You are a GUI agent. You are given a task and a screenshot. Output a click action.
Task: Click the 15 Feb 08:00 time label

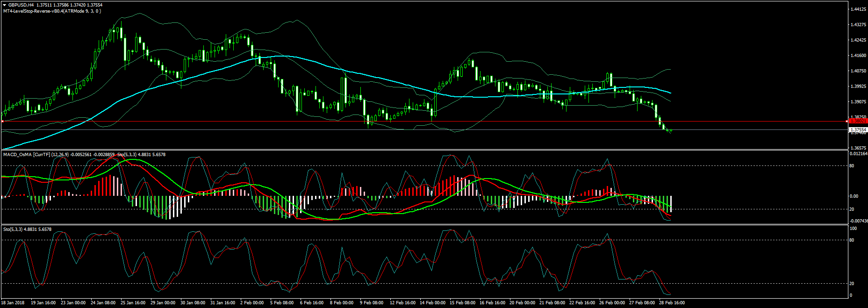click(462, 303)
